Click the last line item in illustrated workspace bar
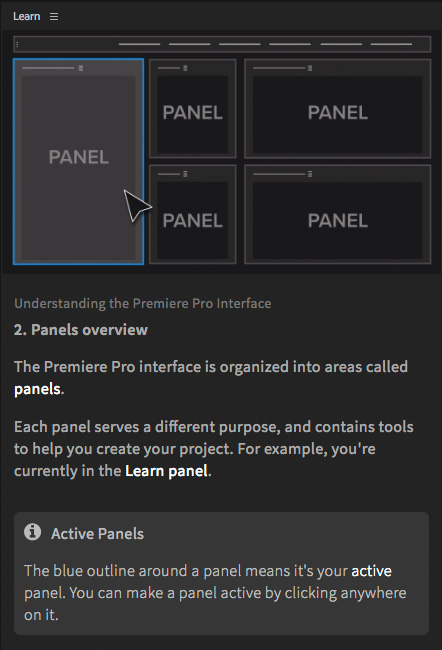 (391, 44)
